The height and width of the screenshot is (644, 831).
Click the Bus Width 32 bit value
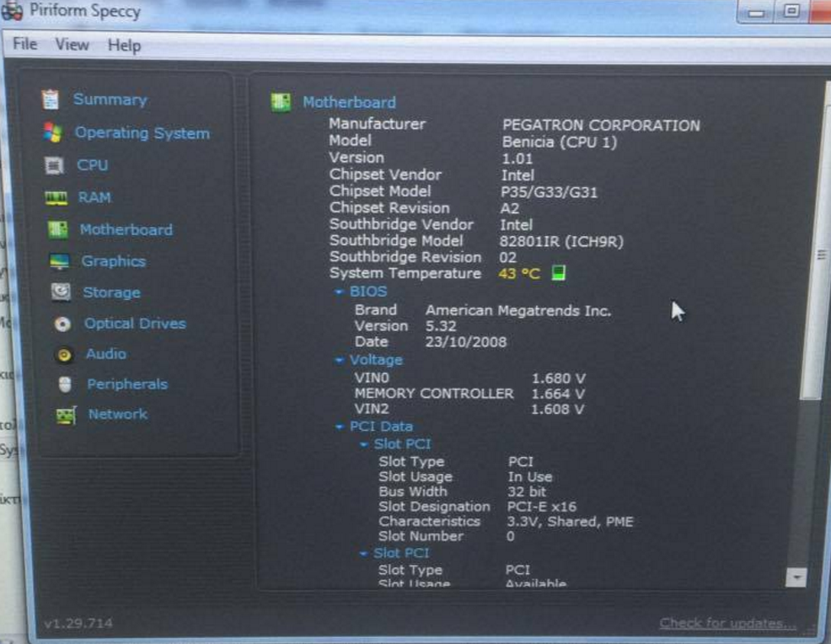tap(527, 492)
